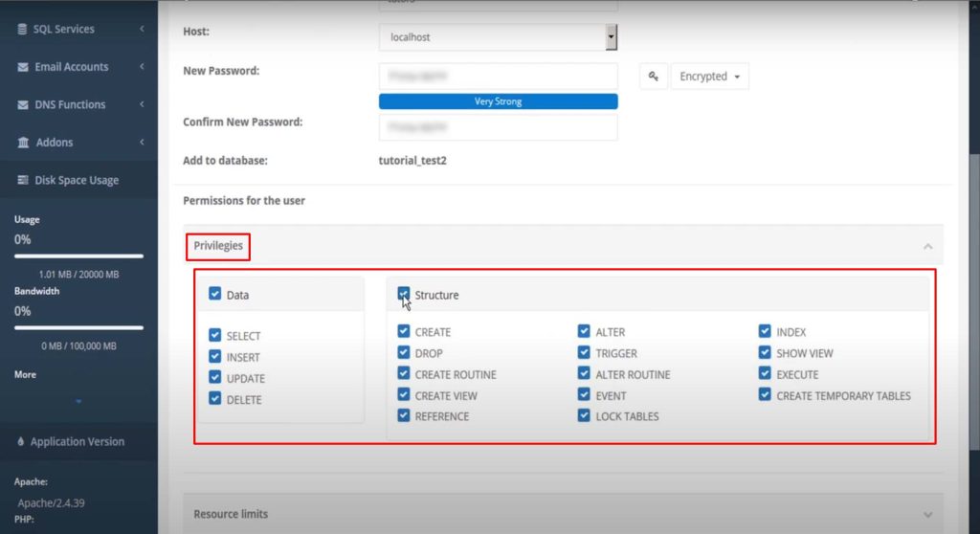Click the Confirm New Password field
Screen dimensions: 980x534
tap(498, 127)
